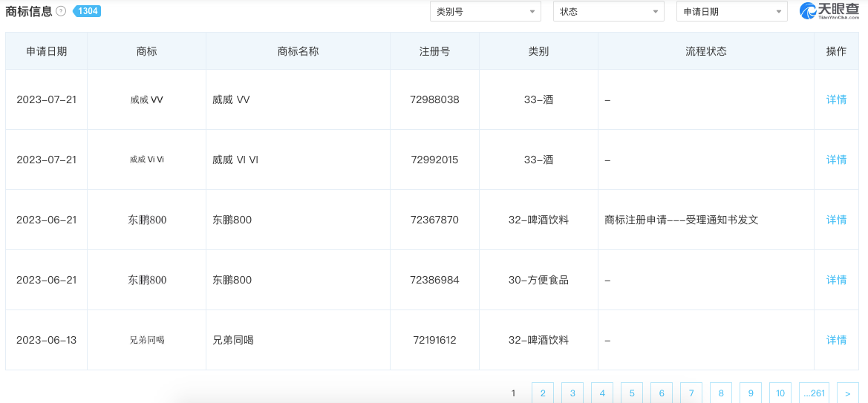Image resolution: width=868 pixels, height=403 pixels.
Task: Open the 类别号 dropdown filter
Action: [x=486, y=12]
